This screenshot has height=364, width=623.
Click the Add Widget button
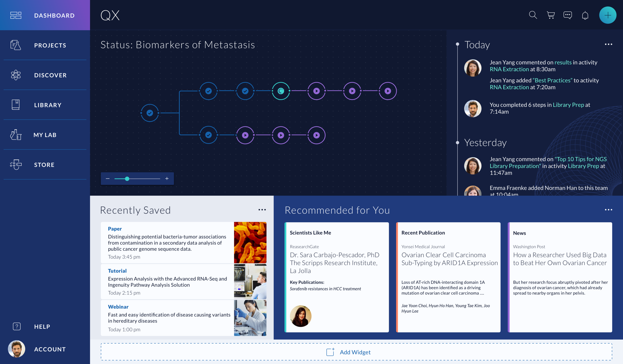[348, 352]
